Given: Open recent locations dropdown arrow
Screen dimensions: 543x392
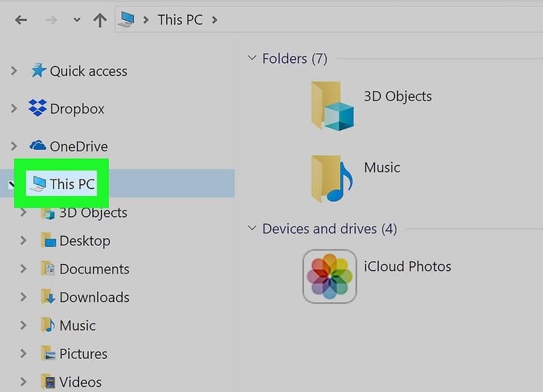Looking at the screenshot, I should coord(77,20).
